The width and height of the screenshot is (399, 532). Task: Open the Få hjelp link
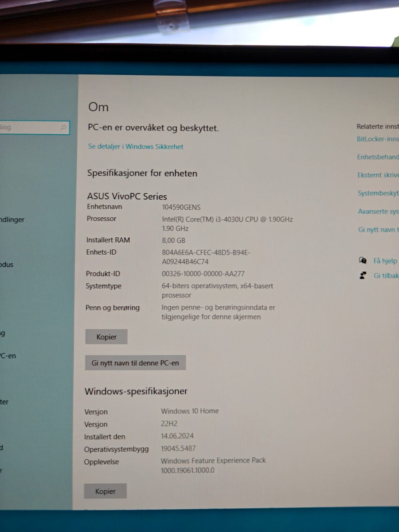click(385, 261)
